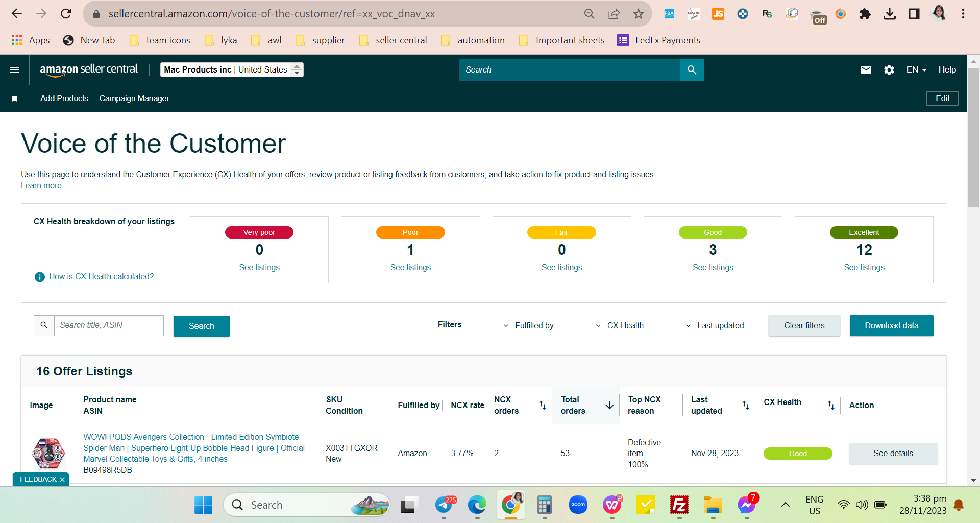The height and width of the screenshot is (523, 980).
Task: Toggle the browser side panel icon
Action: pyautogui.click(x=914, y=14)
